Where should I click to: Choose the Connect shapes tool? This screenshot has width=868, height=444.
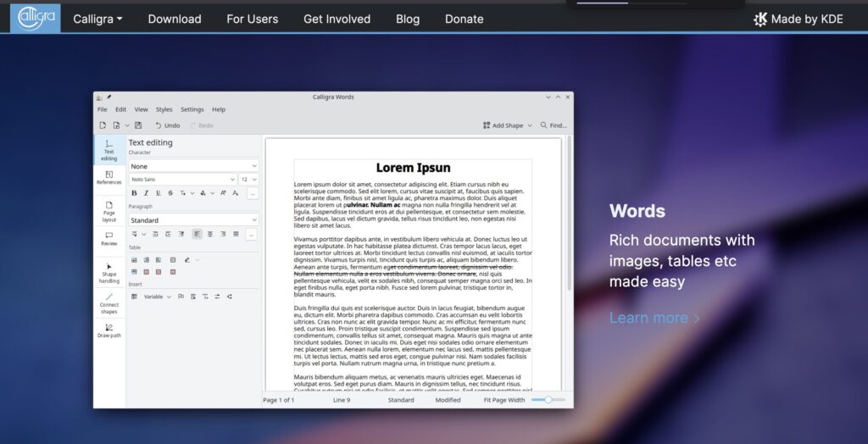tap(109, 302)
